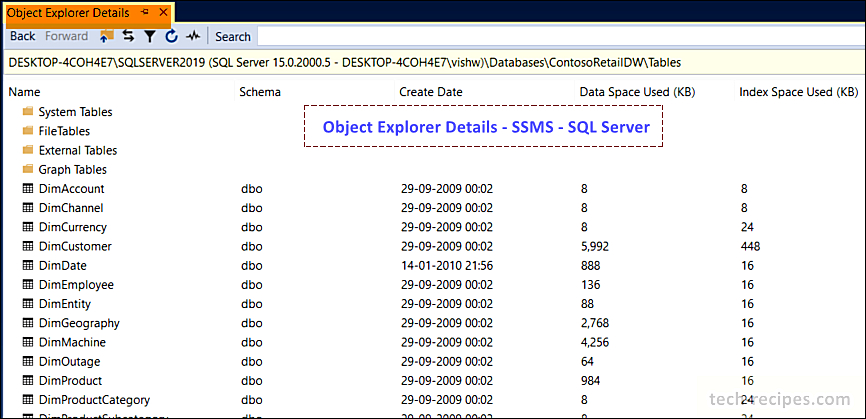Click the DimCustomer table icon
This screenshot has height=419, width=866.
point(28,246)
